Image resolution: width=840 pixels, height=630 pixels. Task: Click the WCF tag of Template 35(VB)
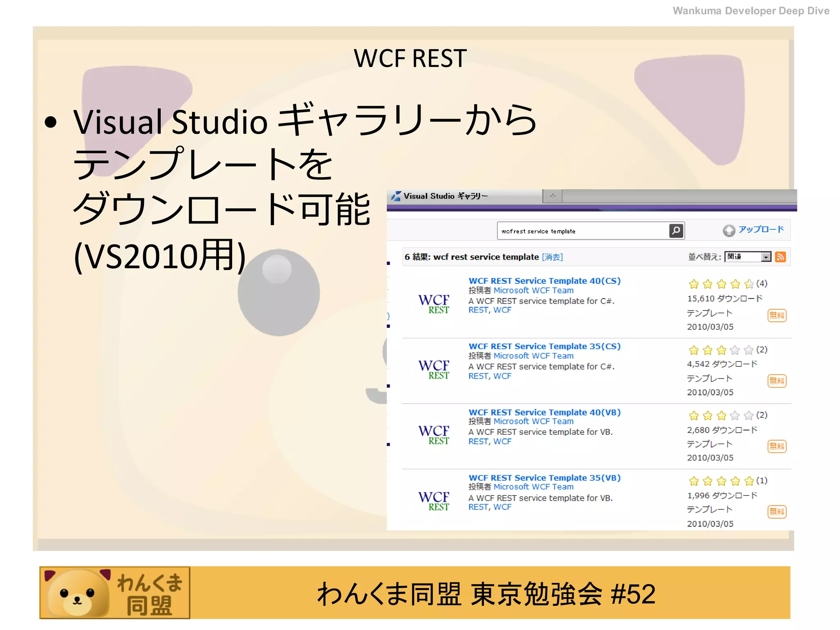click(x=502, y=507)
